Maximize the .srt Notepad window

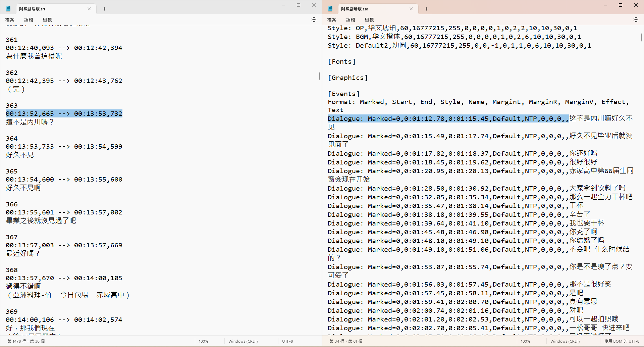pyautogui.click(x=299, y=5)
